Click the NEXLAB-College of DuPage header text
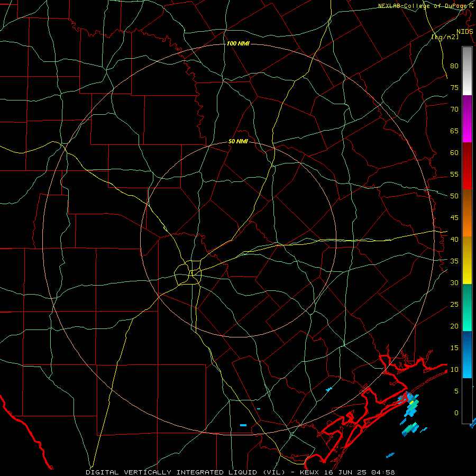 [x=425, y=6]
